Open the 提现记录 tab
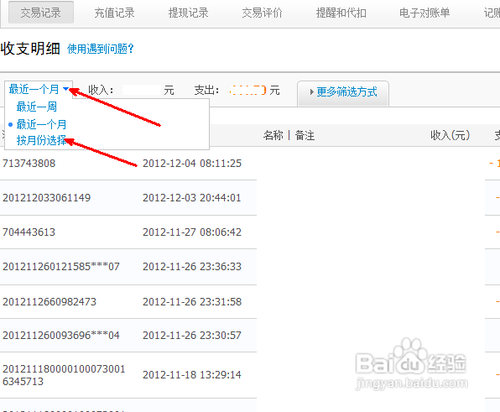 (188, 13)
